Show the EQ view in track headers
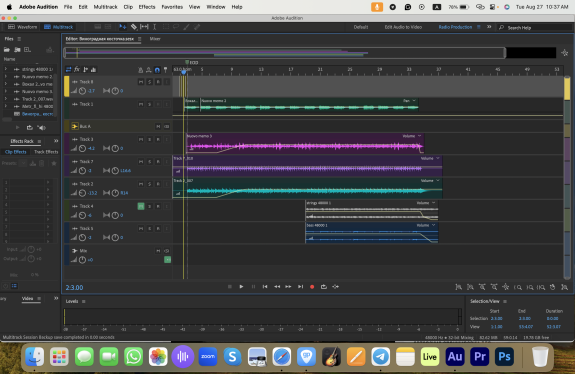The height and width of the screenshot is (374, 575). click(x=94, y=69)
